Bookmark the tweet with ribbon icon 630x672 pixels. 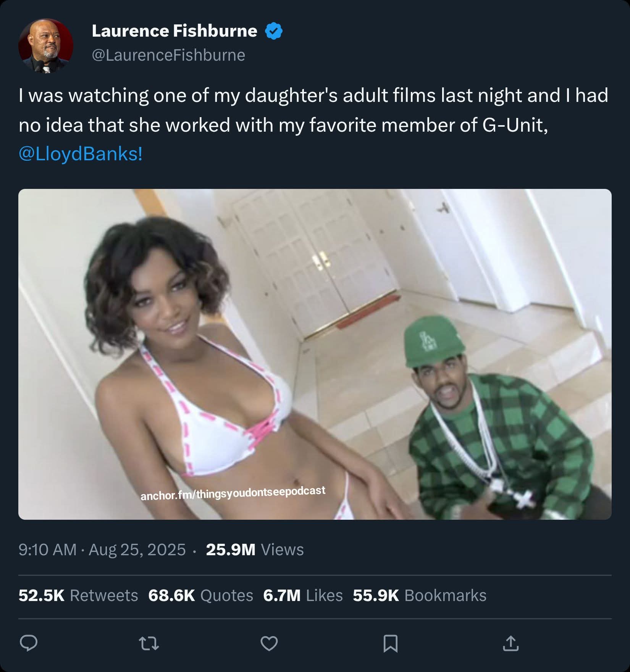point(390,643)
